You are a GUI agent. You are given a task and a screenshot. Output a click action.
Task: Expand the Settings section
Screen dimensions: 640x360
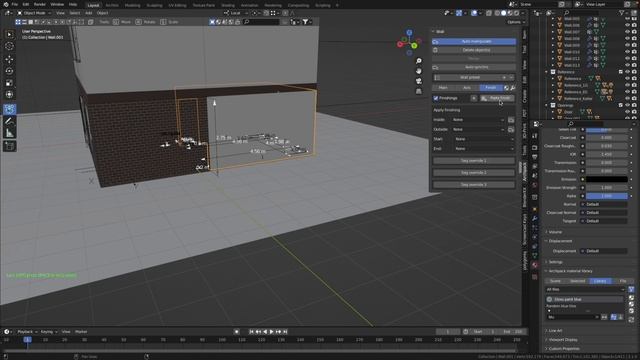(x=555, y=262)
